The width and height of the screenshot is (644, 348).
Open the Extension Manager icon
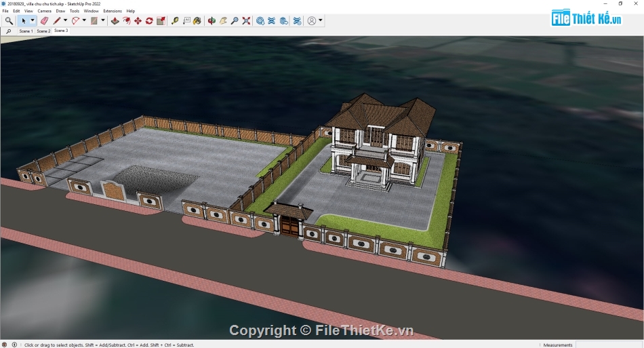click(x=297, y=20)
